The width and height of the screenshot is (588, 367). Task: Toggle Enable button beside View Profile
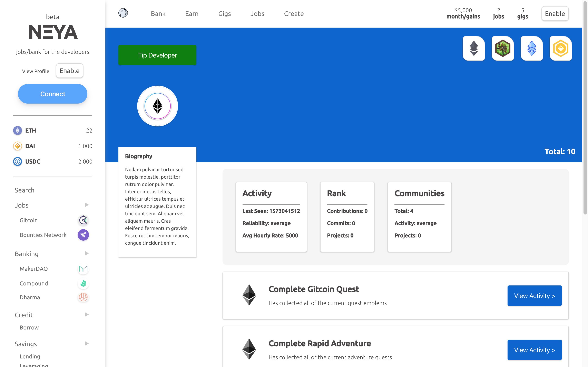point(69,71)
